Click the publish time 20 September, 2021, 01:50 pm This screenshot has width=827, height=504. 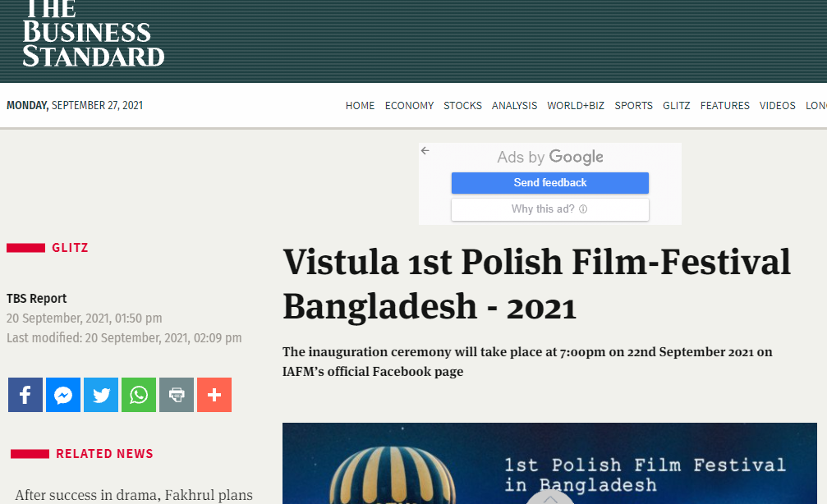coord(85,318)
